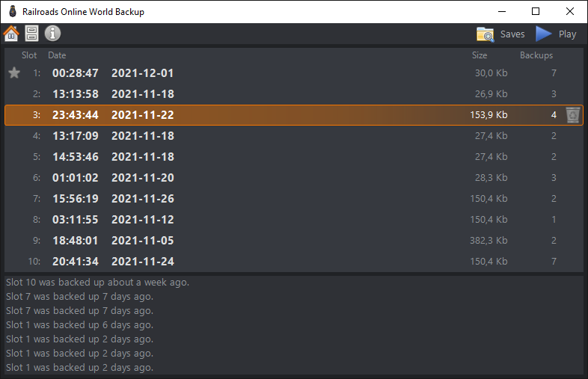Launch the game with Play arrow icon

(543, 34)
